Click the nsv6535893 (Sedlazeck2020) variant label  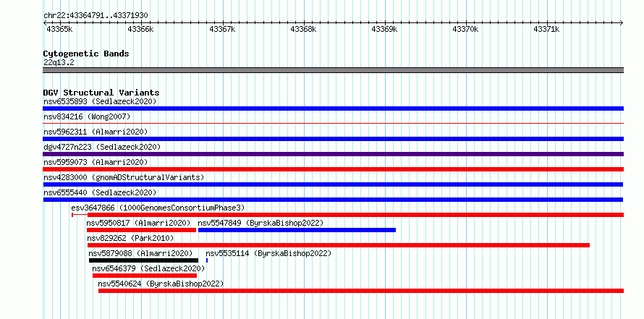click(x=100, y=101)
